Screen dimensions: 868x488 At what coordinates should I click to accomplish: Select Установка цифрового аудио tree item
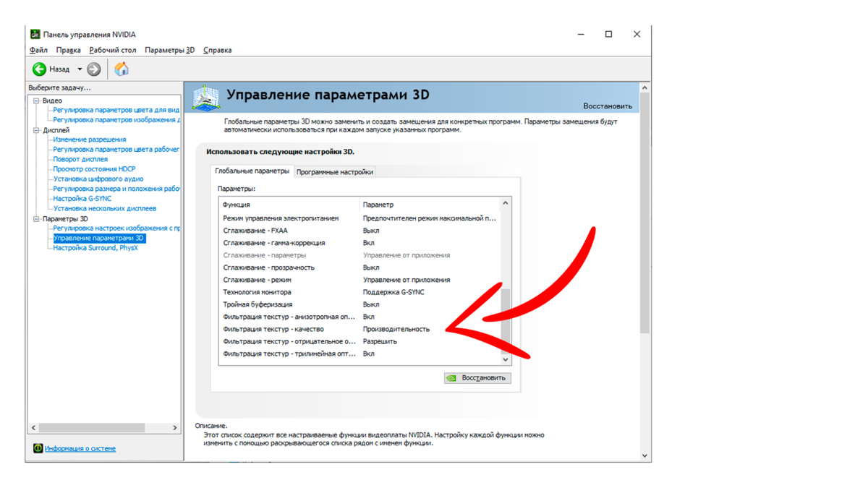tap(98, 179)
